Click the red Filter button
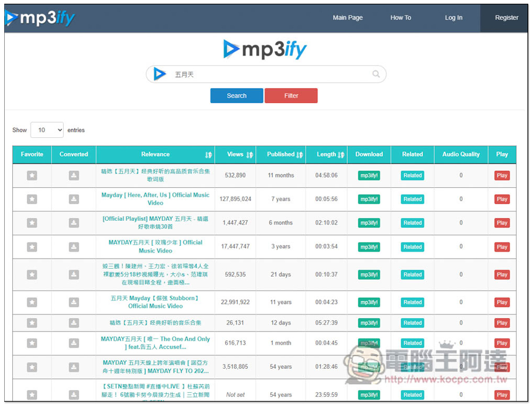 point(291,96)
